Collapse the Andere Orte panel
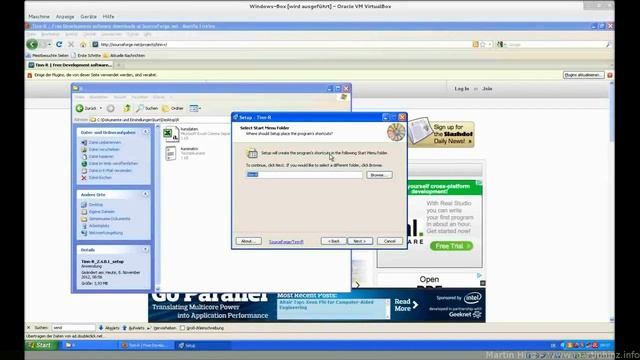The height and width of the screenshot is (360, 640). click(145, 194)
